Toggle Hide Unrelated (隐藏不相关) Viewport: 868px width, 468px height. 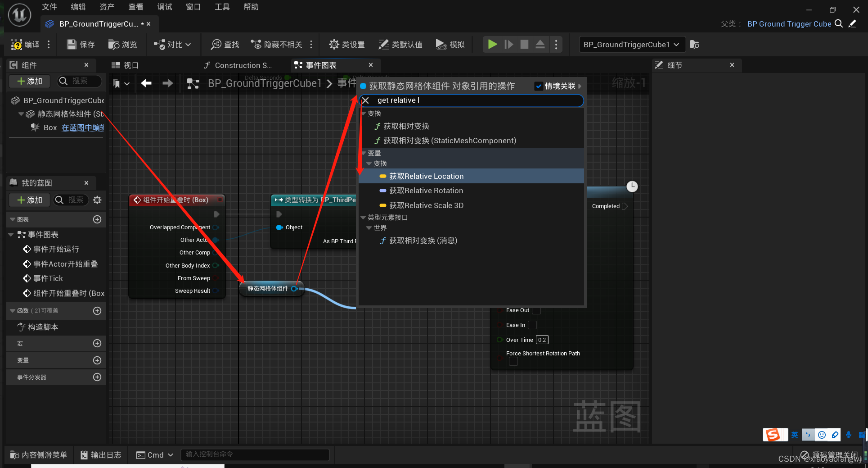click(x=276, y=45)
